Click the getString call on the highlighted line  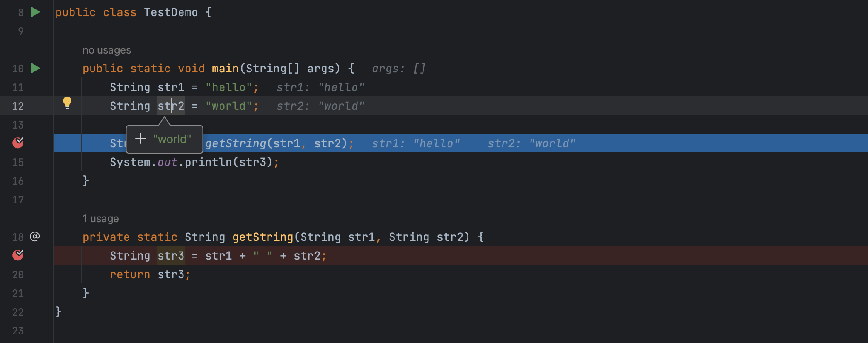click(236, 143)
